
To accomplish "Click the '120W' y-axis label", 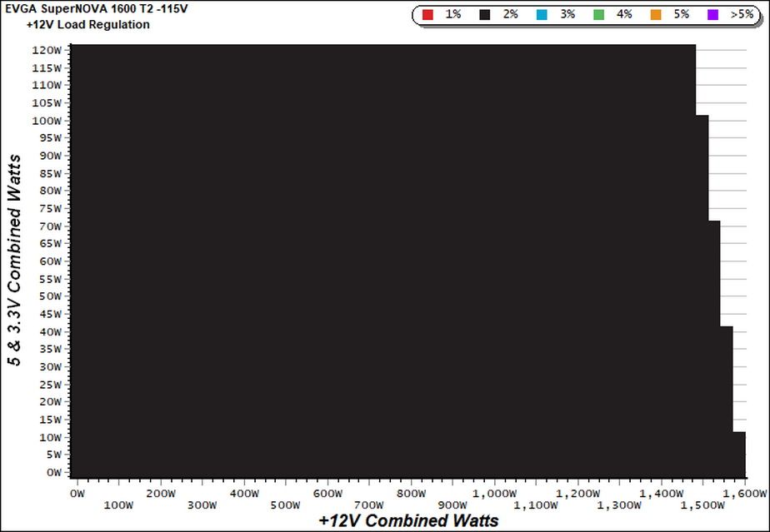I will click(47, 50).
